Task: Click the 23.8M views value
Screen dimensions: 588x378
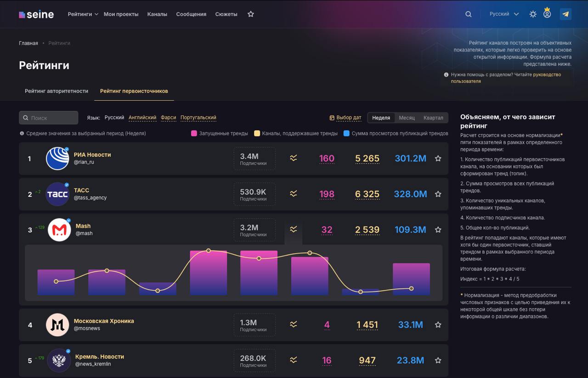Action: pos(411,360)
